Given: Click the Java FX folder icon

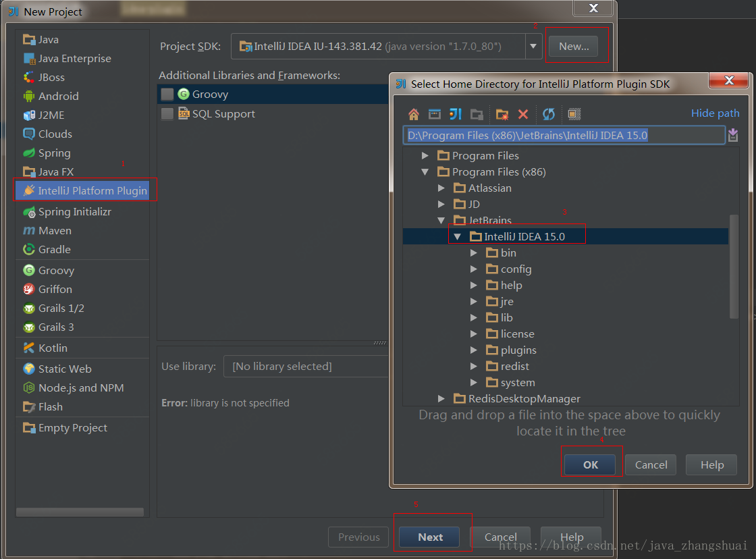Looking at the screenshot, I should coord(29,171).
